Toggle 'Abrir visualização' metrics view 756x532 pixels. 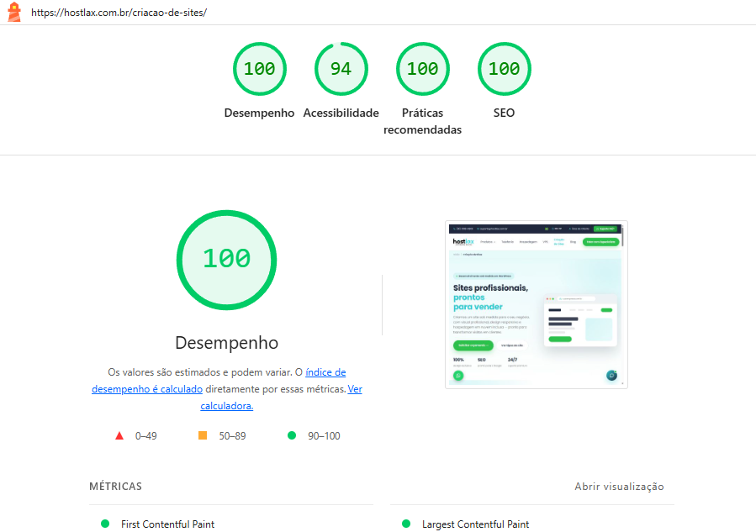tap(619, 487)
